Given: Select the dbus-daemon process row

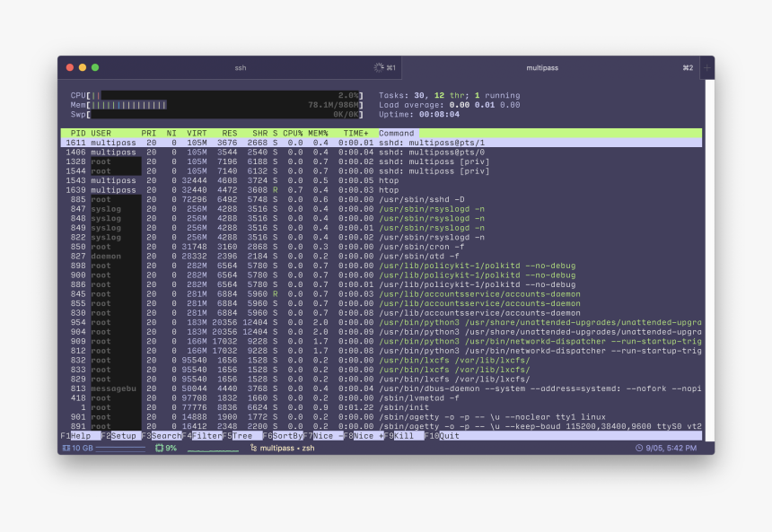Looking at the screenshot, I should (382, 388).
